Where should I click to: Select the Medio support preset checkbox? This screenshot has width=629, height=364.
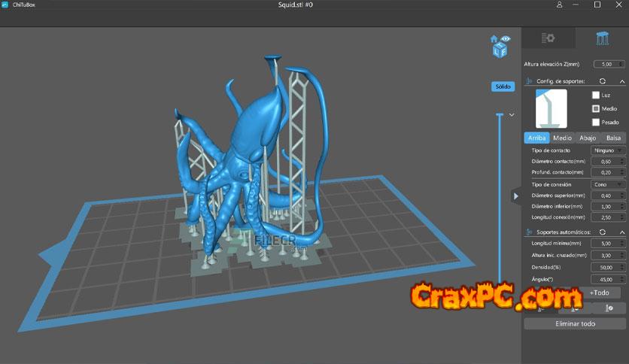click(x=596, y=108)
